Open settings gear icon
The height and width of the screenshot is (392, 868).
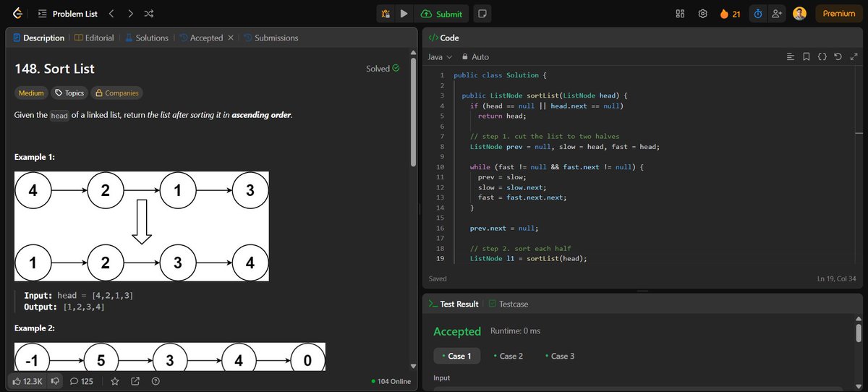702,14
